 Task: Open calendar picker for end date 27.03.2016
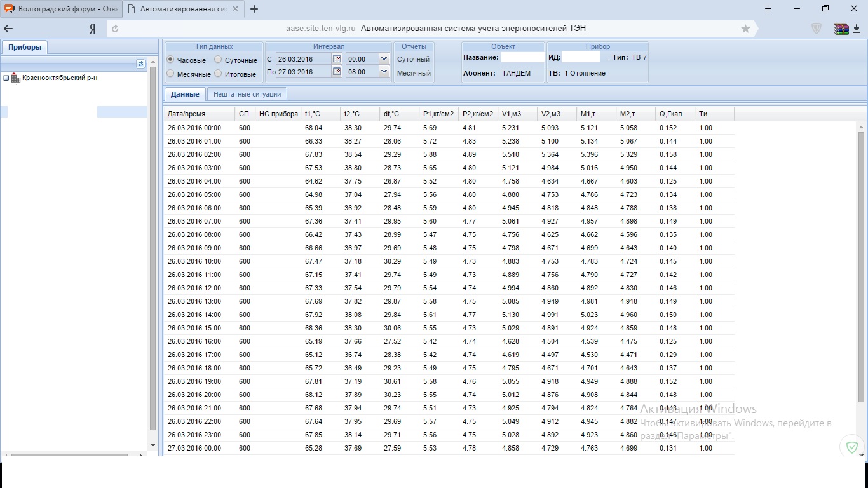pos(337,72)
